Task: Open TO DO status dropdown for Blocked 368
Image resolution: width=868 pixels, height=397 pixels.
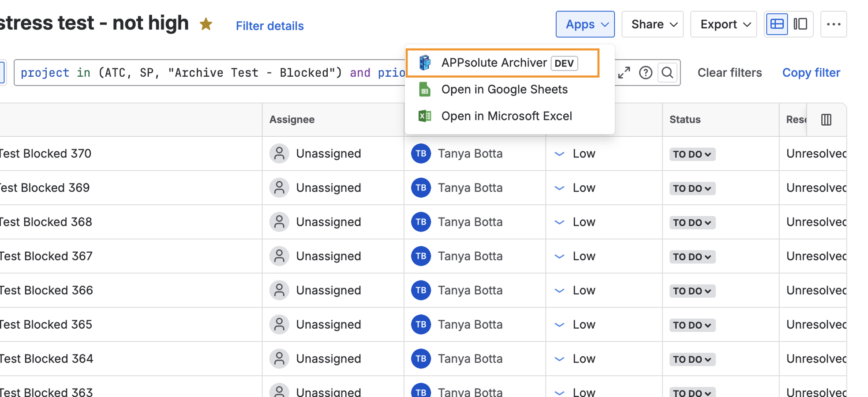Action: [x=692, y=222]
